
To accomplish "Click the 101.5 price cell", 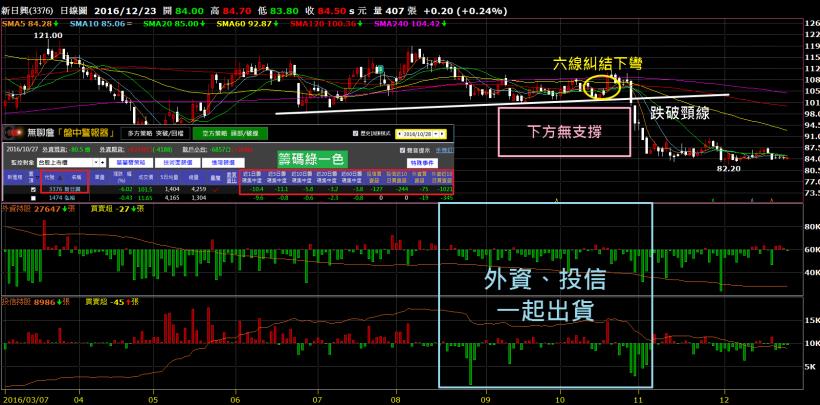I will pyautogui.click(x=145, y=189).
